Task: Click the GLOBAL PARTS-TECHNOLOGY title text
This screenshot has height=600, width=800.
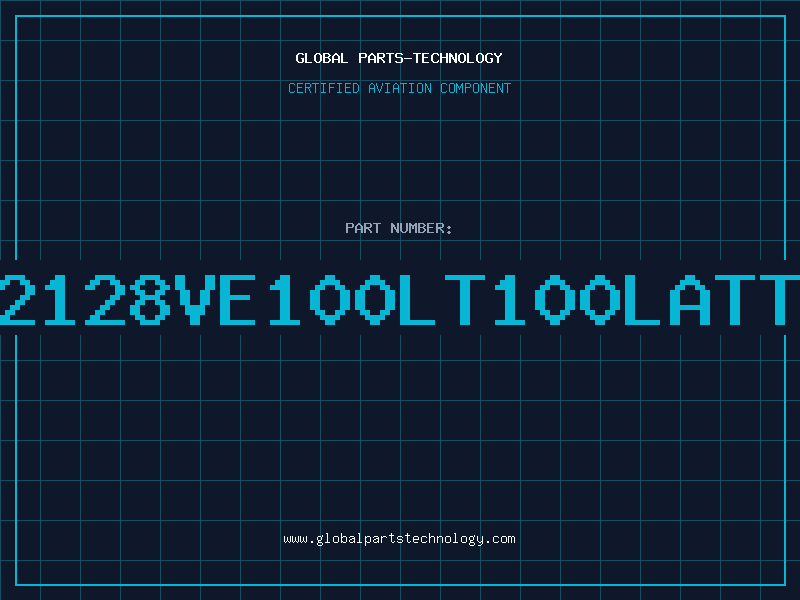Action: (x=399, y=58)
